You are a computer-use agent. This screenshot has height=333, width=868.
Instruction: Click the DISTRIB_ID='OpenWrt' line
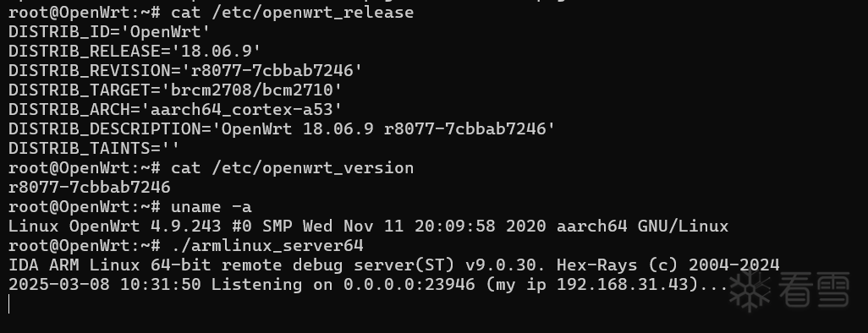click(x=110, y=31)
